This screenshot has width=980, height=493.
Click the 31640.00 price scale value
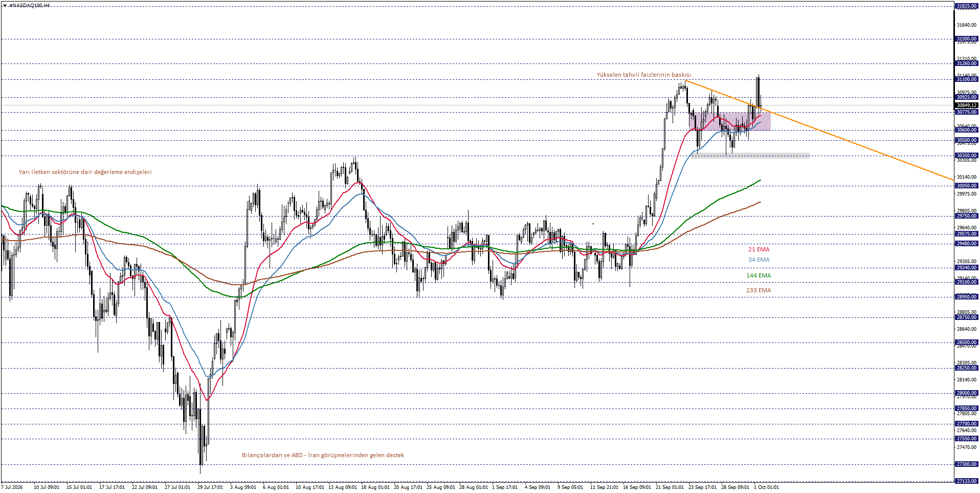[966, 25]
